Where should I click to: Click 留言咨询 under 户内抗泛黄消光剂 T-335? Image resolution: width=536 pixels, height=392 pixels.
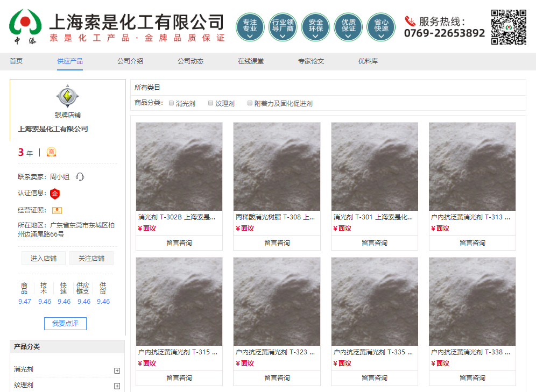pyautogui.click(x=375, y=377)
